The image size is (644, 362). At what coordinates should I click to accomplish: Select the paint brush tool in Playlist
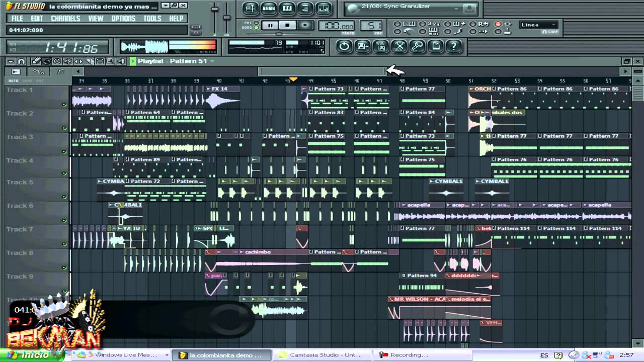(46, 61)
